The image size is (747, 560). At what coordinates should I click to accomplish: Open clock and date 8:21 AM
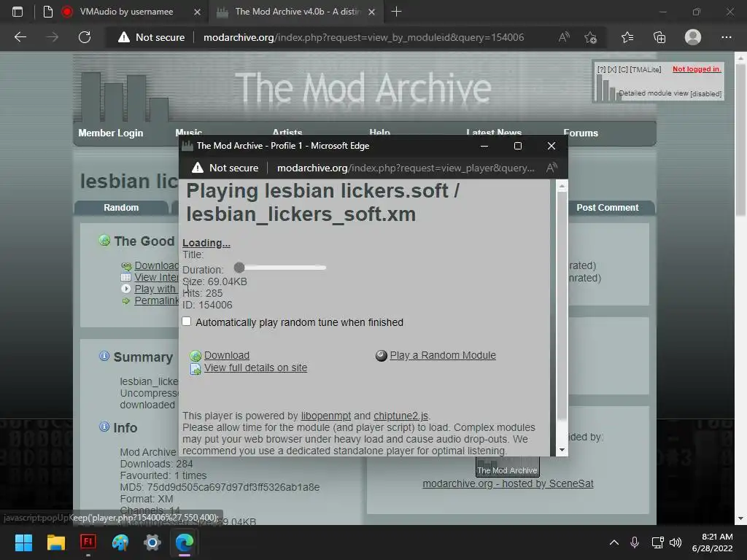[x=713, y=542]
